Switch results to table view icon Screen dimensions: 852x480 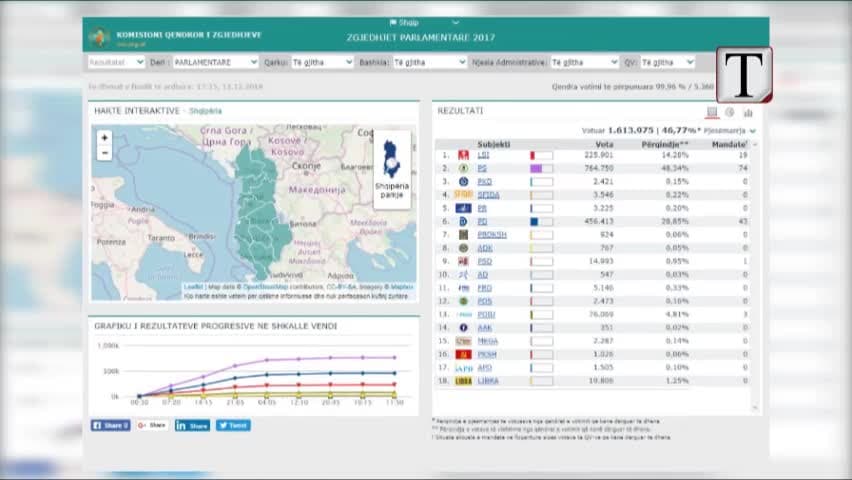[x=712, y=112]
